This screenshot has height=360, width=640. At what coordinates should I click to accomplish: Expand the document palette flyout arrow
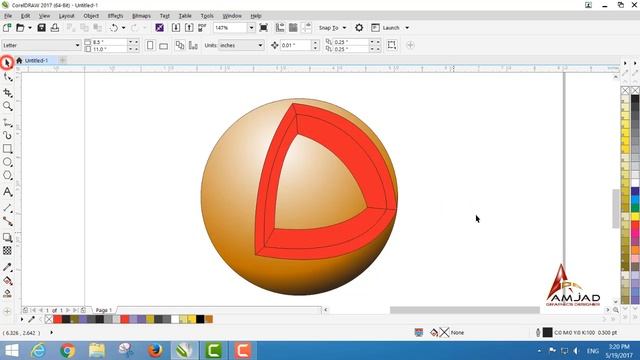22,319
